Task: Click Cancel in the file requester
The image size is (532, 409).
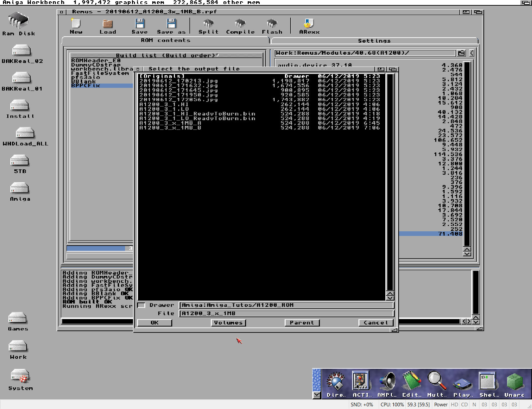Action: tap(376, 323)
